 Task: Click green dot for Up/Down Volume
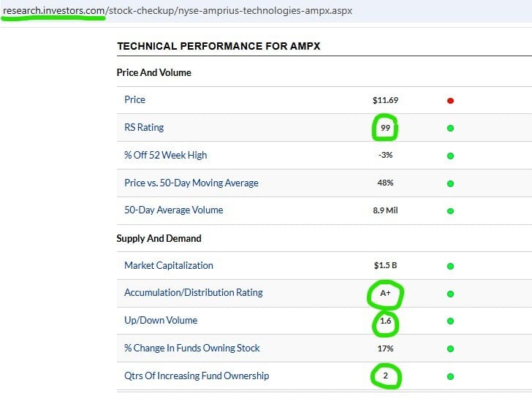(x=450, y=321)
